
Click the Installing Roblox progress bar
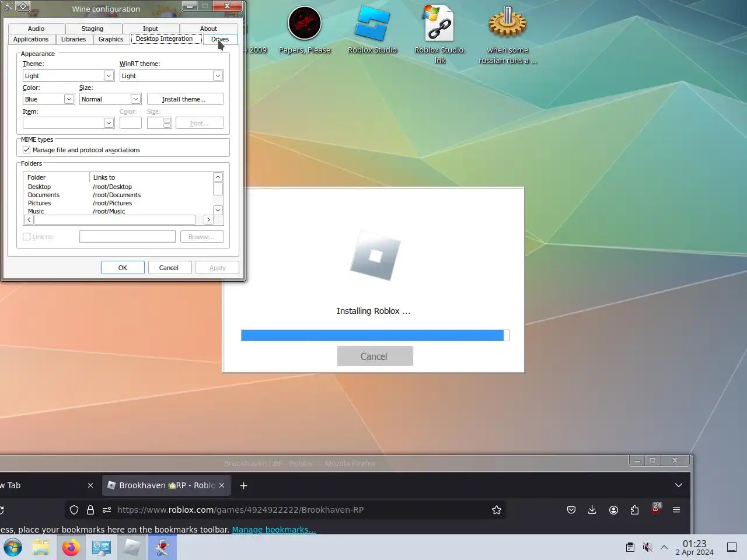(x=375, y=335)
